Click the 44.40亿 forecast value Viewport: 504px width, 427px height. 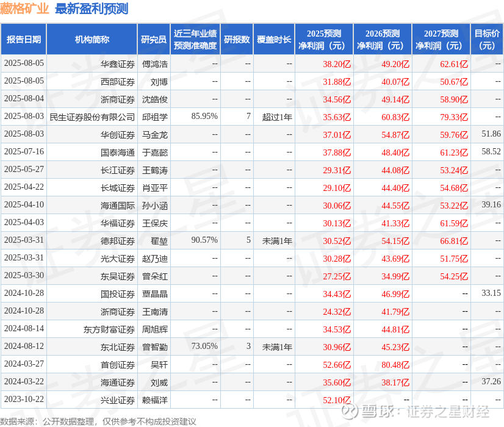[395, 188]
